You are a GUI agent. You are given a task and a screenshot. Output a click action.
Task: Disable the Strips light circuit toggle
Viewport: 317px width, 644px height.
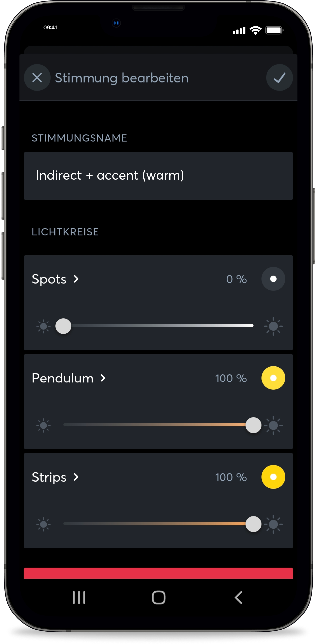(x=273, y=477)
